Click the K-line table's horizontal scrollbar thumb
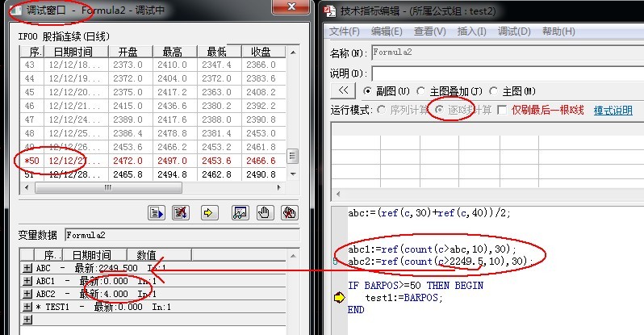The image size is (644, 335). [108, 187]
